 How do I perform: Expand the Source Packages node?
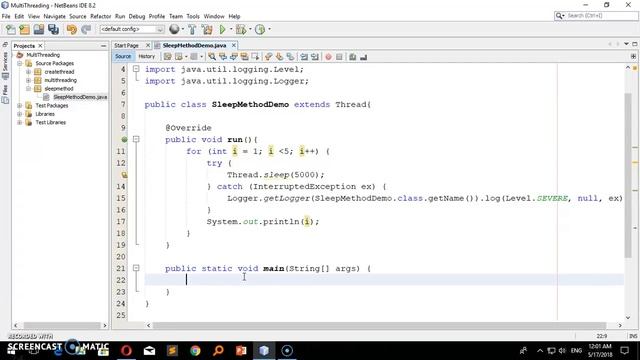[20, 63]
